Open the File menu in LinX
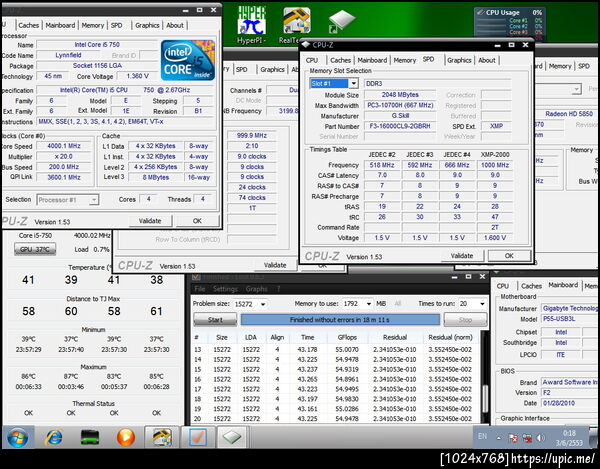600x469 pixels. 199,289
